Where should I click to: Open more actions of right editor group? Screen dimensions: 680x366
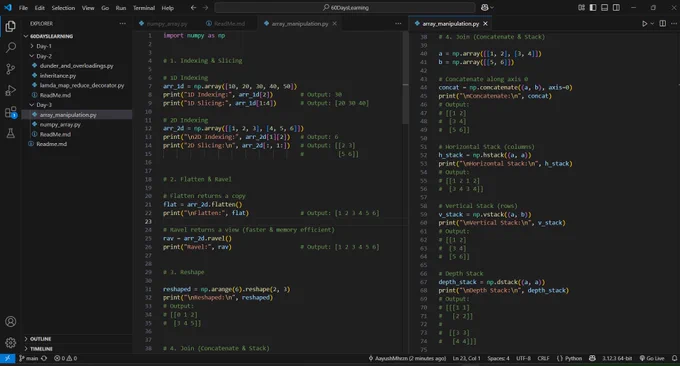click(673, 23)
